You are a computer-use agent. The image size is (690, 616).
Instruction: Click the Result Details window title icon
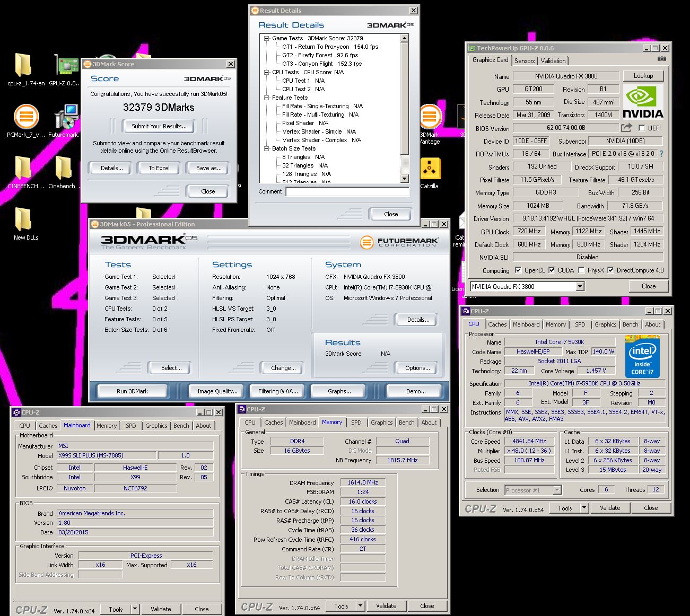click(255, 11)
